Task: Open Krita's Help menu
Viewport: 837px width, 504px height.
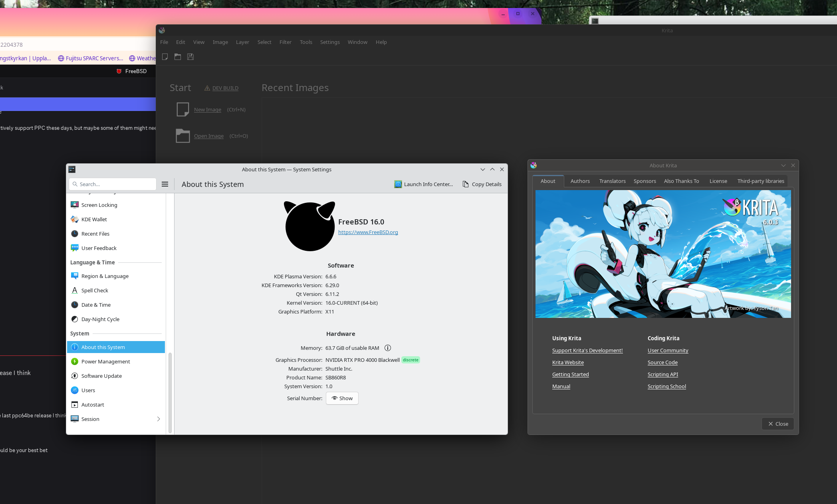Action: pyautogui.click(x=381, y=42)
